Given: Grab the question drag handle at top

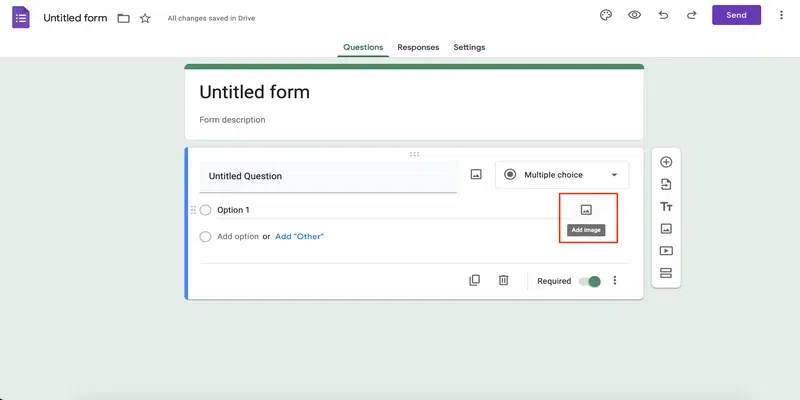Looking at the screenshot, I should [x=414, y=154].
